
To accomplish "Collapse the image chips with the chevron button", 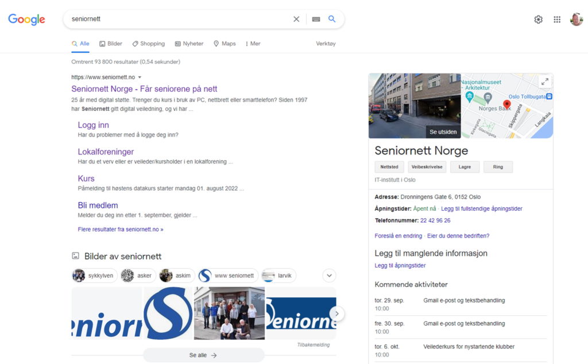I will click(329, 276).
